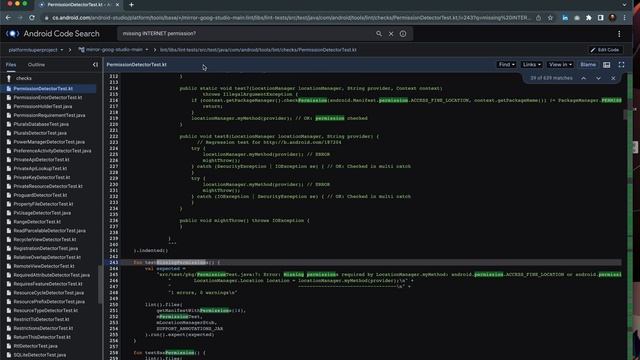
Task: Clear the search query with the X icon
Action: coord(391,34)
